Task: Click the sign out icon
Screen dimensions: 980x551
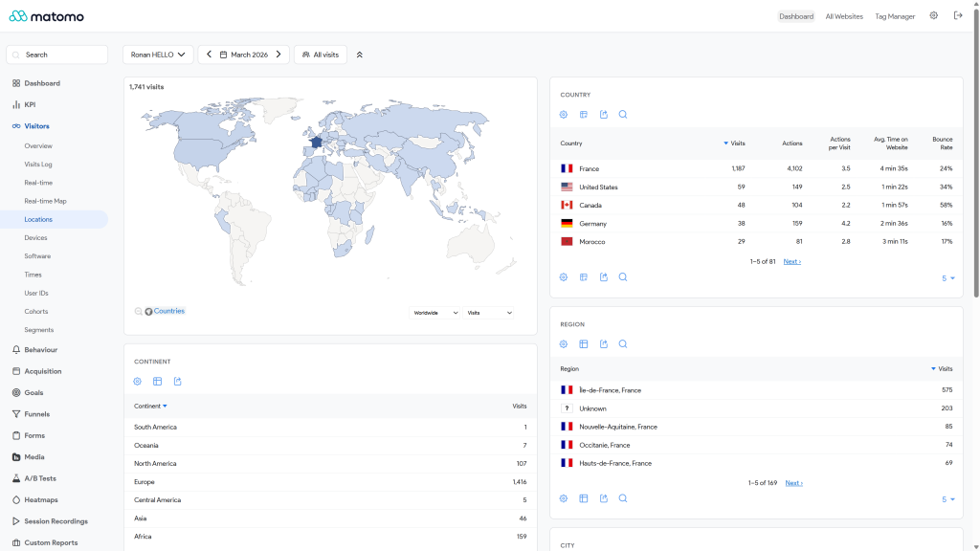Action: tap(957, 15)
